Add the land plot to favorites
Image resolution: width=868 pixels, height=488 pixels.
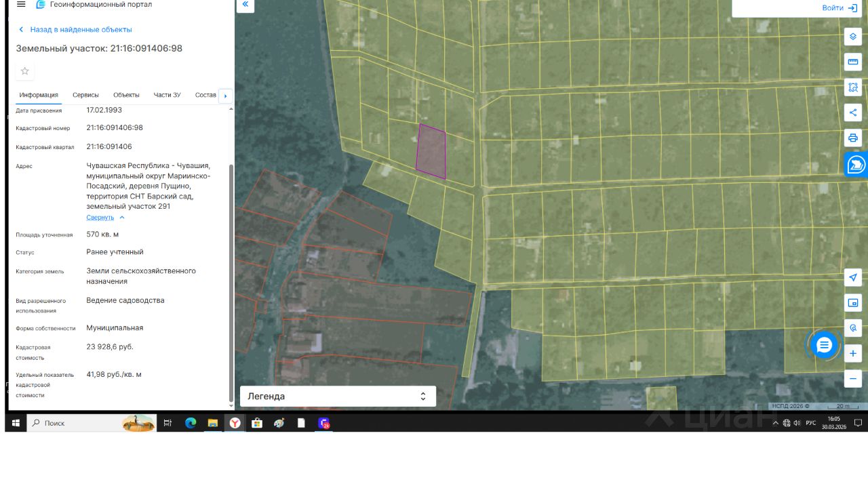coord(25,71)
